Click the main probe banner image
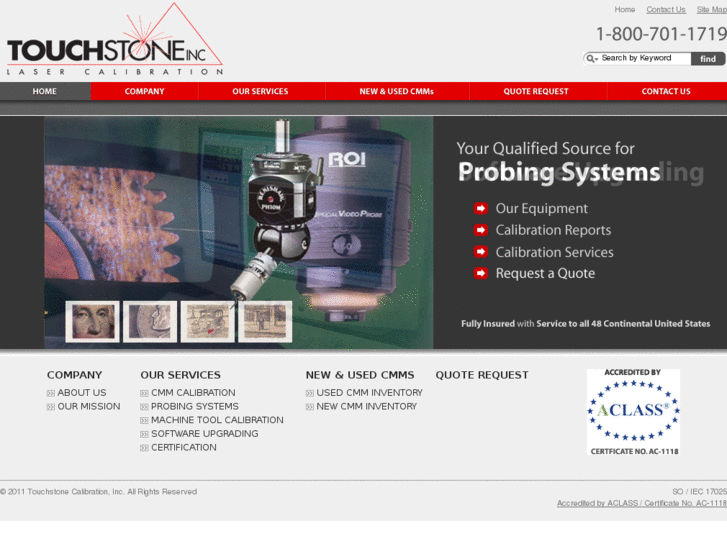 tap(239, 232)
